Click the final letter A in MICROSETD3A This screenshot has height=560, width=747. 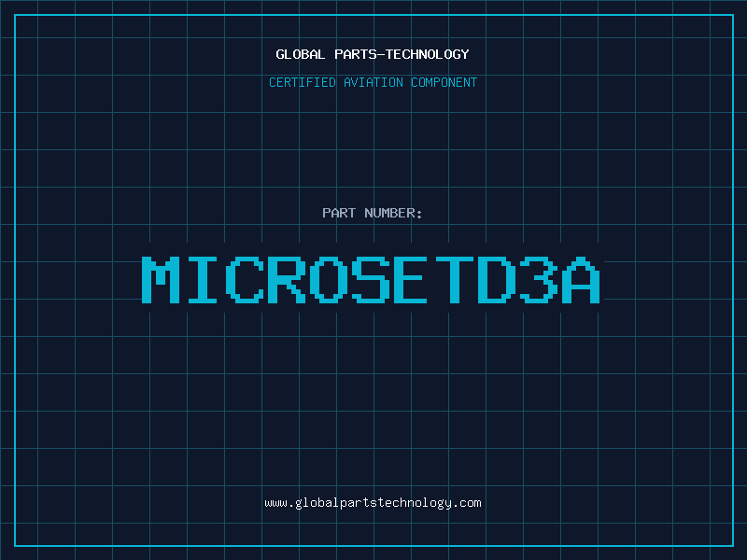pos(581,279)
